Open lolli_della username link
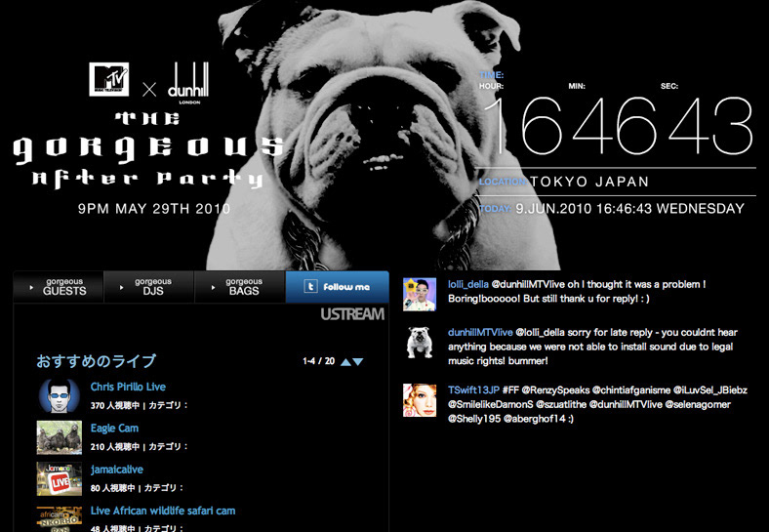 467,284
